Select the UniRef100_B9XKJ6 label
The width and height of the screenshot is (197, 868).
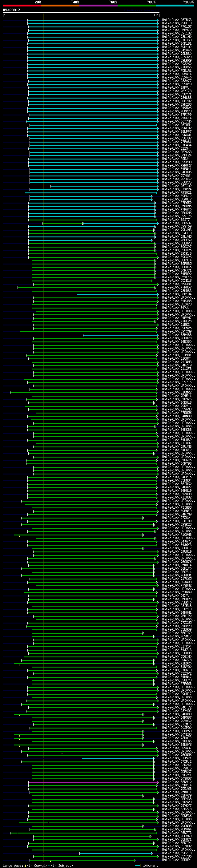click(x=177, y=253)
